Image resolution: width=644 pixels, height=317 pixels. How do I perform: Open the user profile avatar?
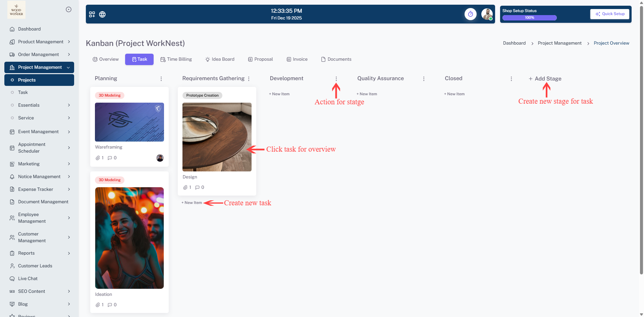486,14
